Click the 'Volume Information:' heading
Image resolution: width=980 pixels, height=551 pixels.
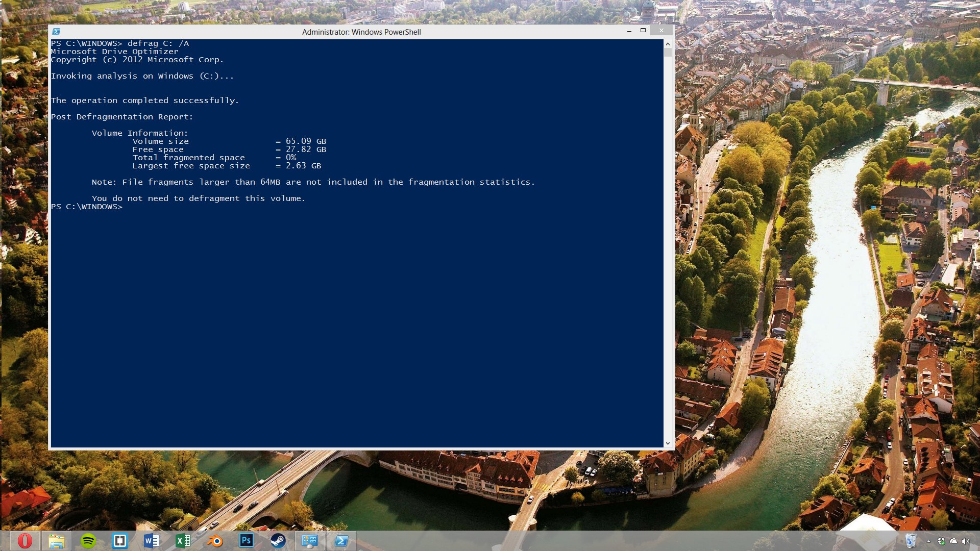140,133
